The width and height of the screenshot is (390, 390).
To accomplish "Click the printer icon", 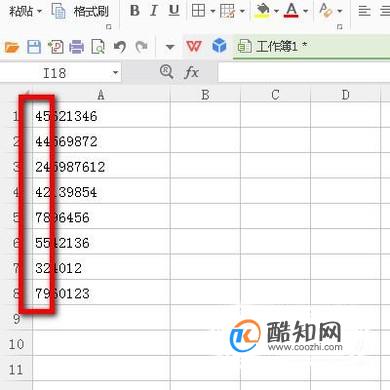I will (77, 47).
